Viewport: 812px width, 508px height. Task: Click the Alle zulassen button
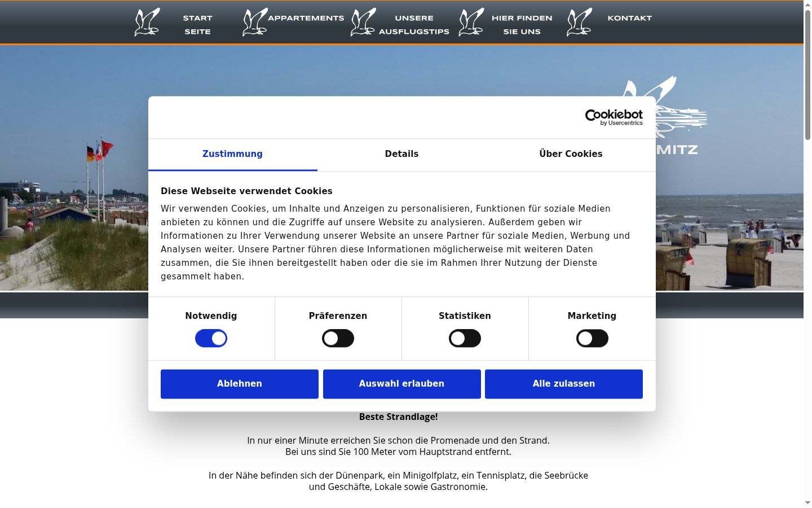tap(564, 384)
